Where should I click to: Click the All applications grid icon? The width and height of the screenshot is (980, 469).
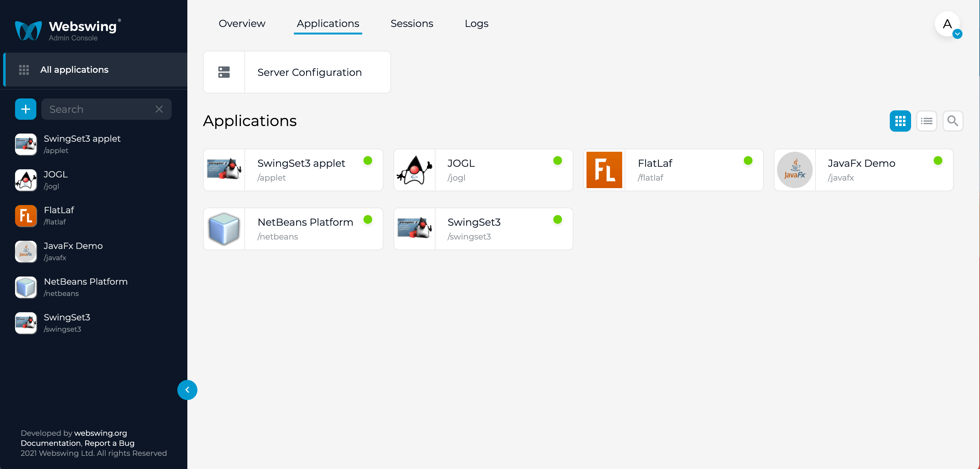(x=24, y=70)
